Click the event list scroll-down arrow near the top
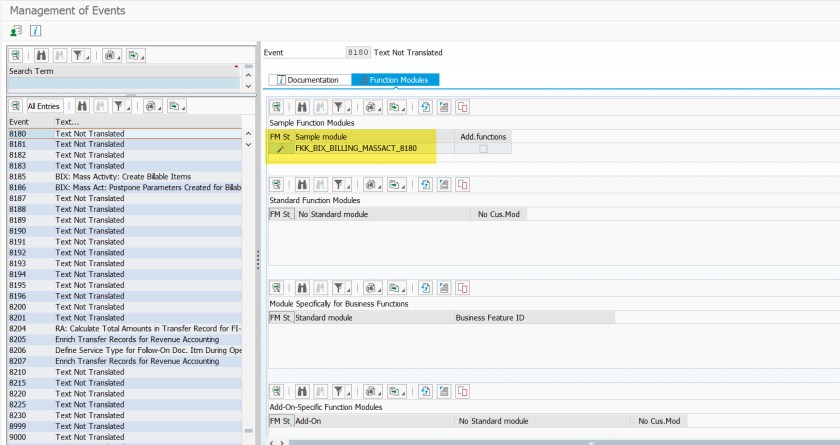 (x=250, y=144)
